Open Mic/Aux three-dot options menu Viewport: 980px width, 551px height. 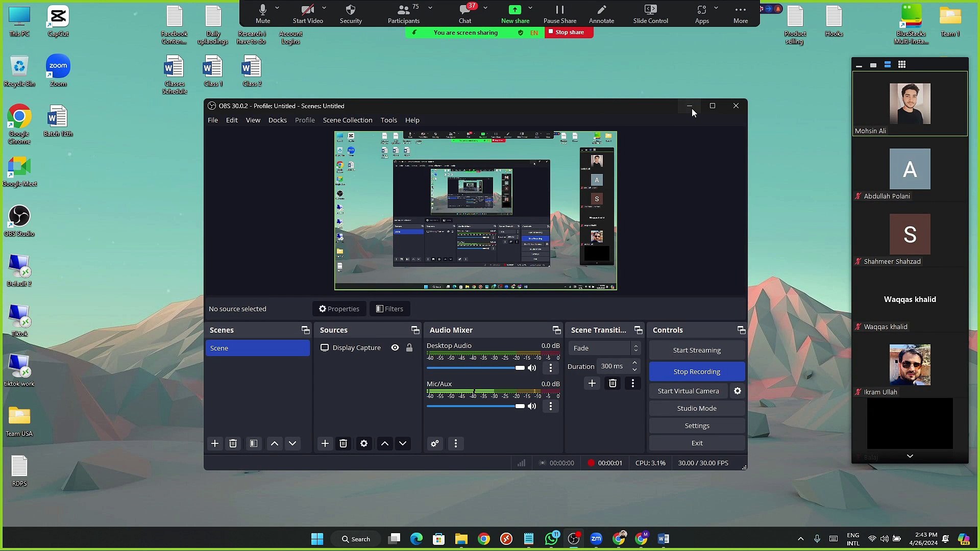pyautogui.click(x=550, y=406)
